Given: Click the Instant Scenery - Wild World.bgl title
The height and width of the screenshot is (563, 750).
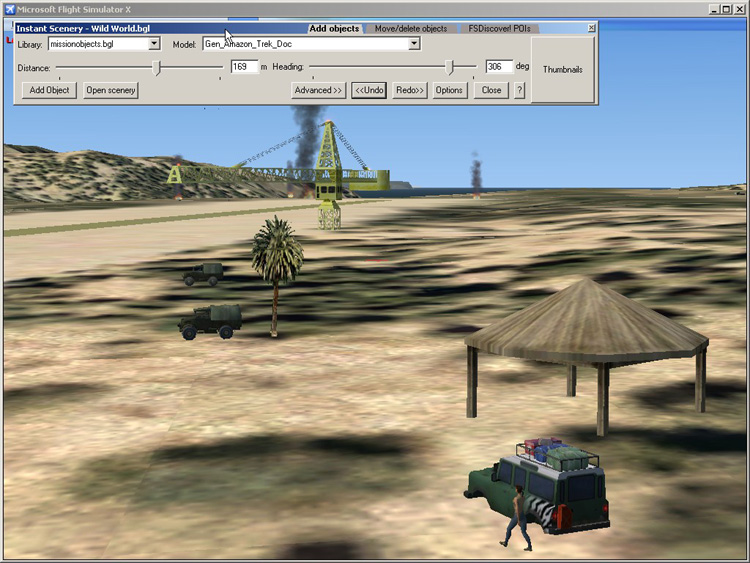Looking at the screenshot, I should click(83, 29).
